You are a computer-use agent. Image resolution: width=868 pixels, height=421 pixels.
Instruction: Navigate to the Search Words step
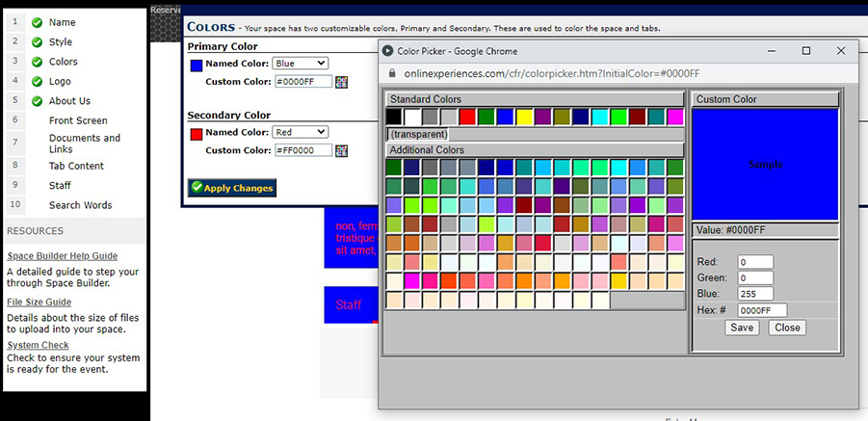(80, 205)
